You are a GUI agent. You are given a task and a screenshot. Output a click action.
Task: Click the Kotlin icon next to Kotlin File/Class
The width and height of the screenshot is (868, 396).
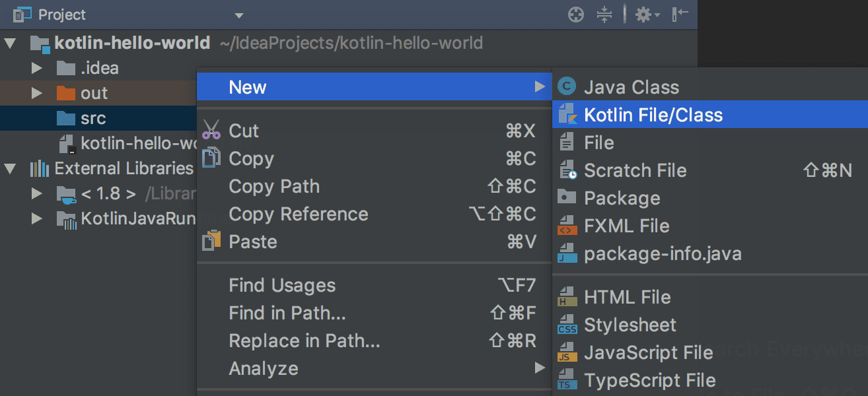pos(569,114)
